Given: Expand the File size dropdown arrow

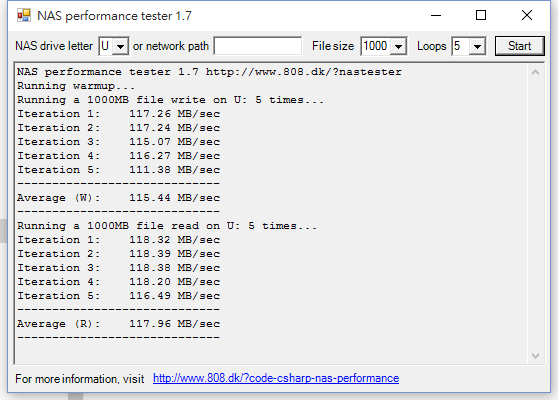Looking at the screenshot, I should (x=398, y=46).
